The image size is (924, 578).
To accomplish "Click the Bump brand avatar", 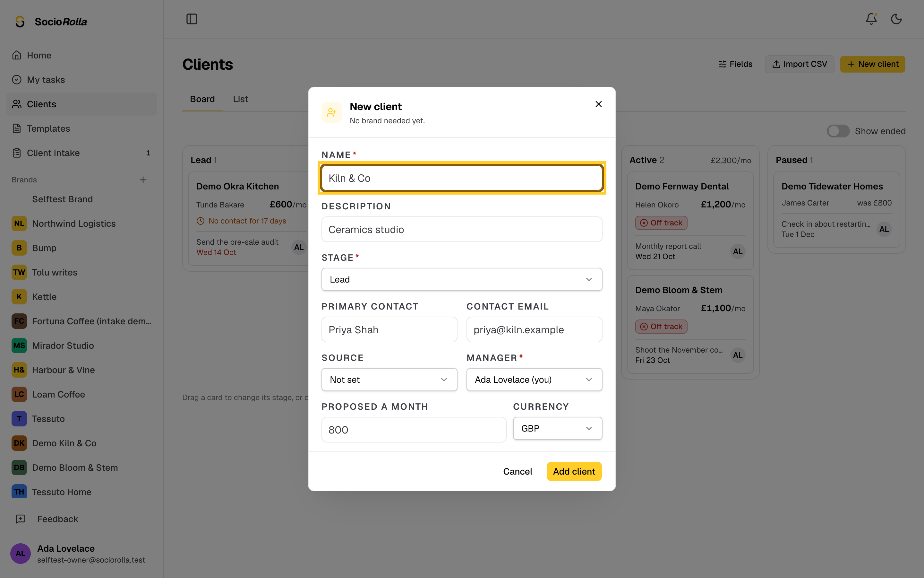I will 19,248.
